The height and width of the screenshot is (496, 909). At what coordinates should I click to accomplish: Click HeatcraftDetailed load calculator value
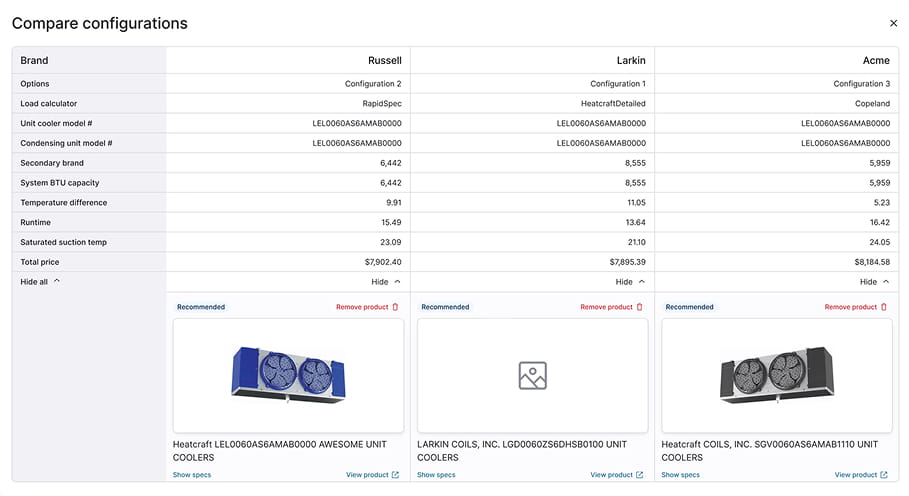pyautogui.click(x=613, y=103)
